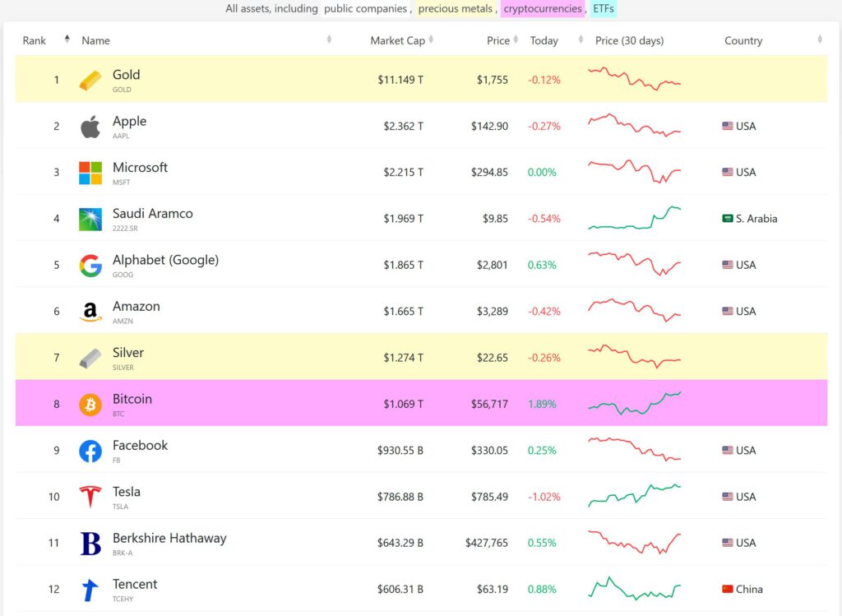Viewport: 842px width, 616px height.
Task: Click the Saudi Arabia flag icon
Action: coord(728,219)
